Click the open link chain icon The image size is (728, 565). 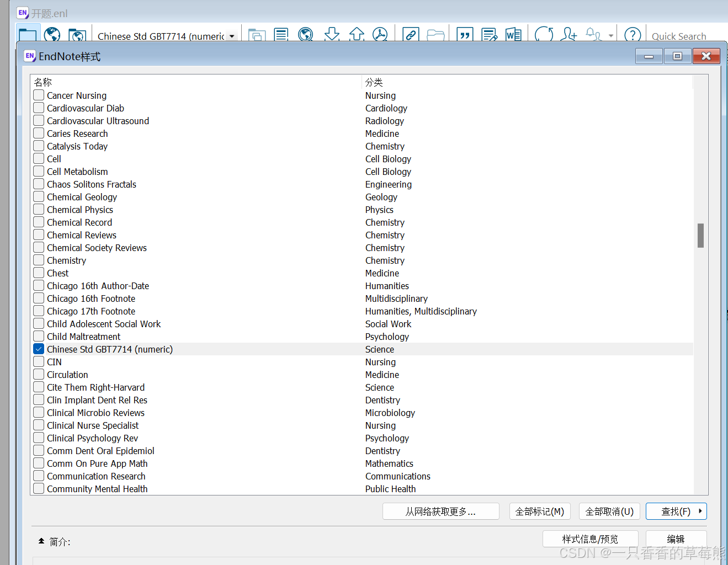coord(411,35)
